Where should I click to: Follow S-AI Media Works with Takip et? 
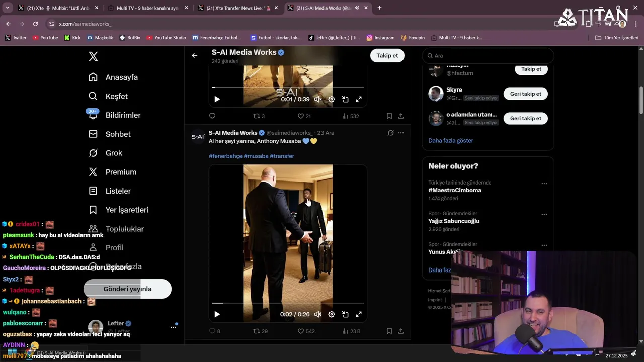(x=387, y=55)
